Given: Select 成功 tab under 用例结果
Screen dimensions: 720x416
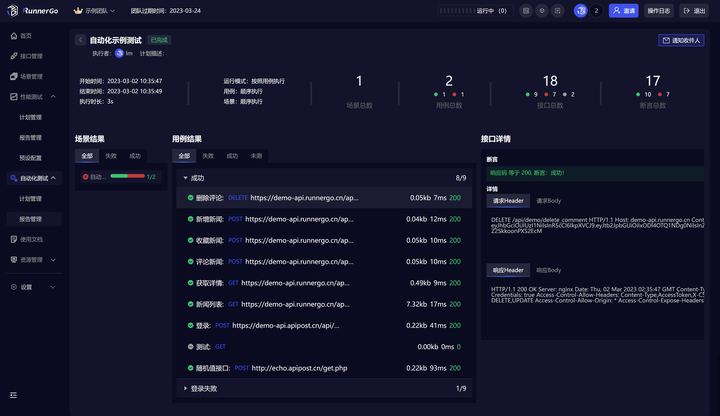Looking at the screenshot, I should point(232,156).
